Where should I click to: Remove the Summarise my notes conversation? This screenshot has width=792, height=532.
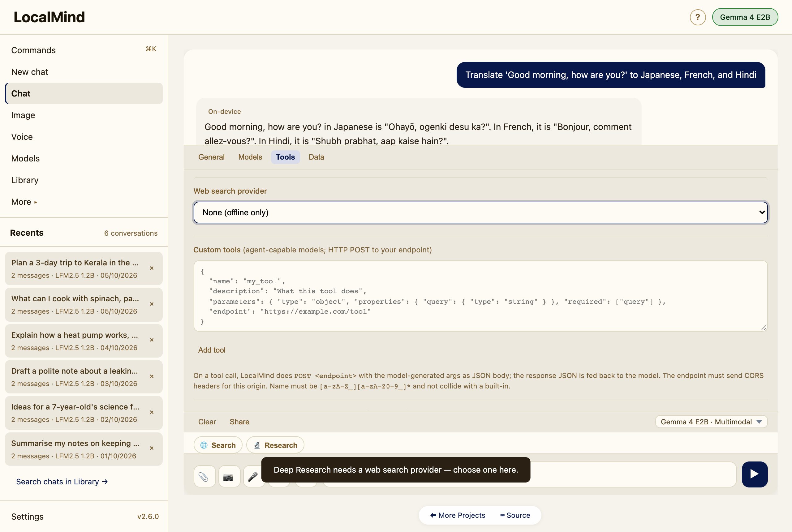pyautogui.click(x=152, y=448)
